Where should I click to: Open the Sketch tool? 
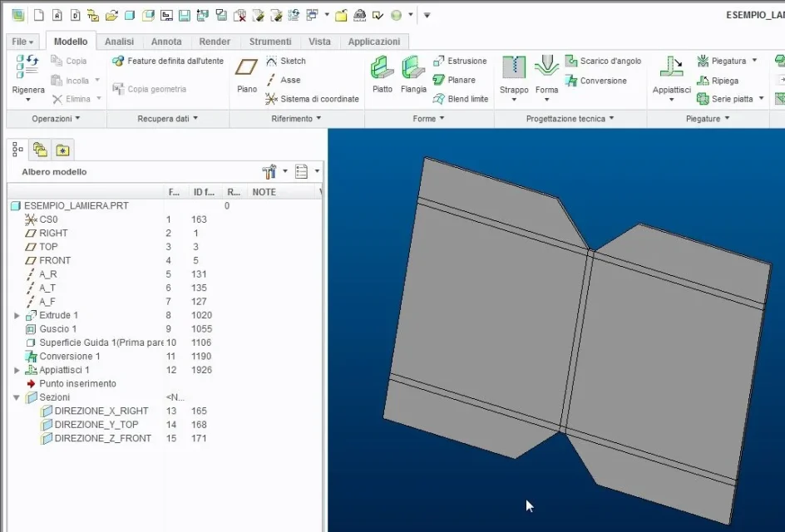tap(286, 61)
